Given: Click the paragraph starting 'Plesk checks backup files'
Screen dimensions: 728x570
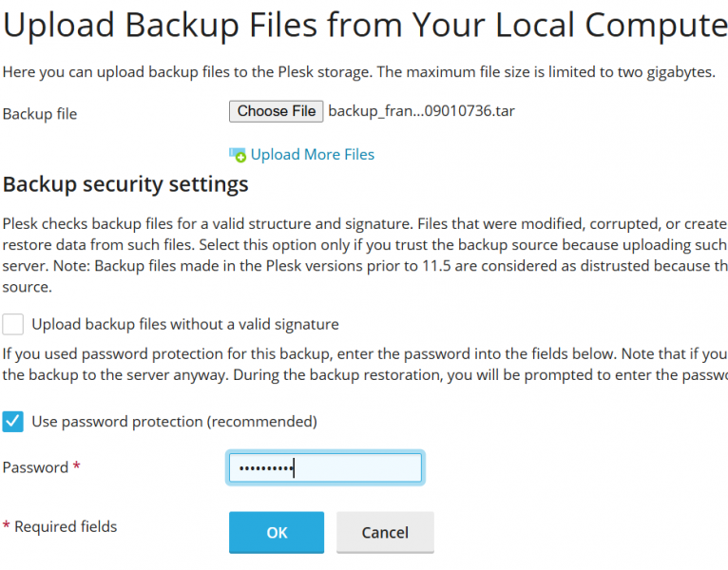Looking at the screenshot, I should pyautogui.click(x=365, y=256).
